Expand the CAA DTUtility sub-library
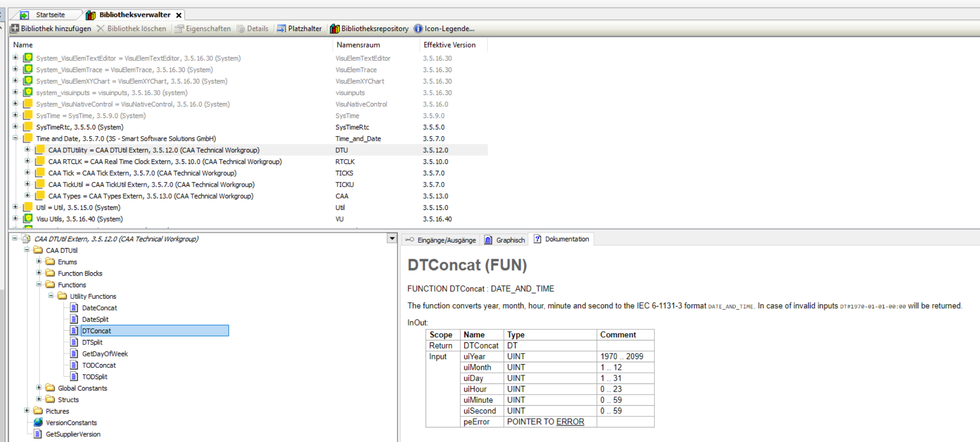This screenshot has width=980, height=442. (28, 149)
